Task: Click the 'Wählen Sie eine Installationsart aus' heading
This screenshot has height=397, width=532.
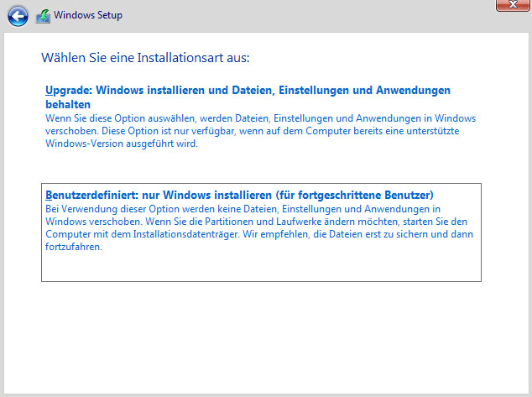Action: tap(145, 58)
